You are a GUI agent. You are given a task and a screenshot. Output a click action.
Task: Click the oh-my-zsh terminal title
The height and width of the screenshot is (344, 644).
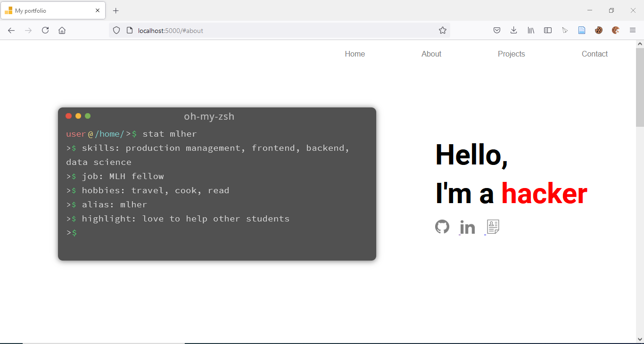(209, 116)
